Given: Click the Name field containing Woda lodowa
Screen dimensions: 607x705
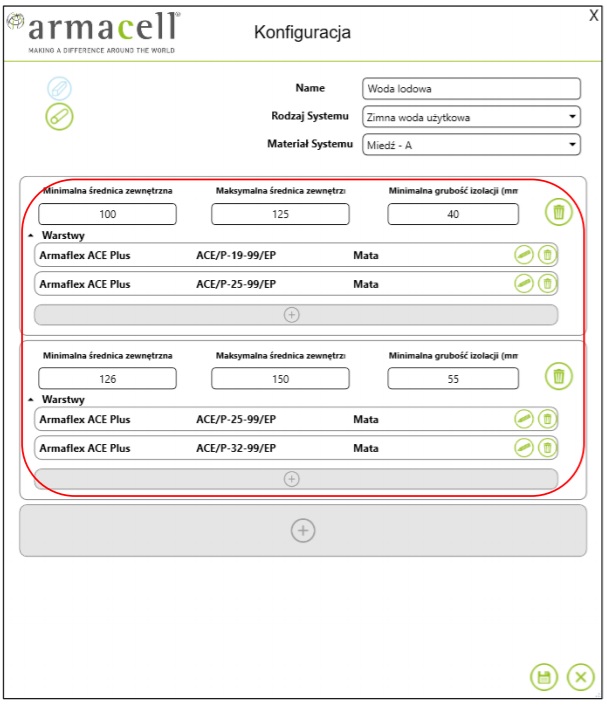Looking at the screenshot, I should click(471, 89).
